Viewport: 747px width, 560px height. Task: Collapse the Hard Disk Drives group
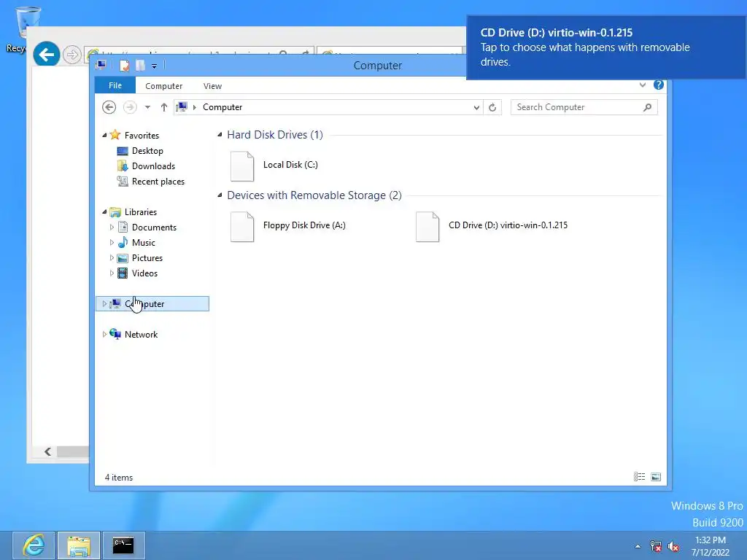[x=220, y=135]
